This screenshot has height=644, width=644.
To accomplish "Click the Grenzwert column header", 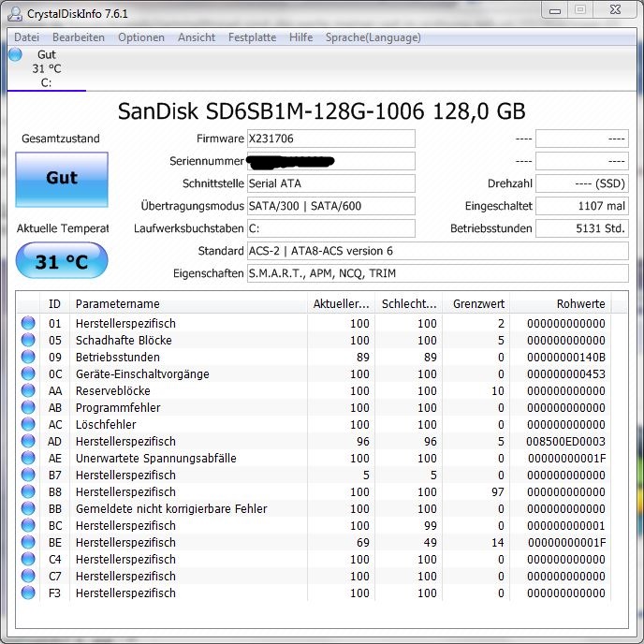I will coord(476,304).
